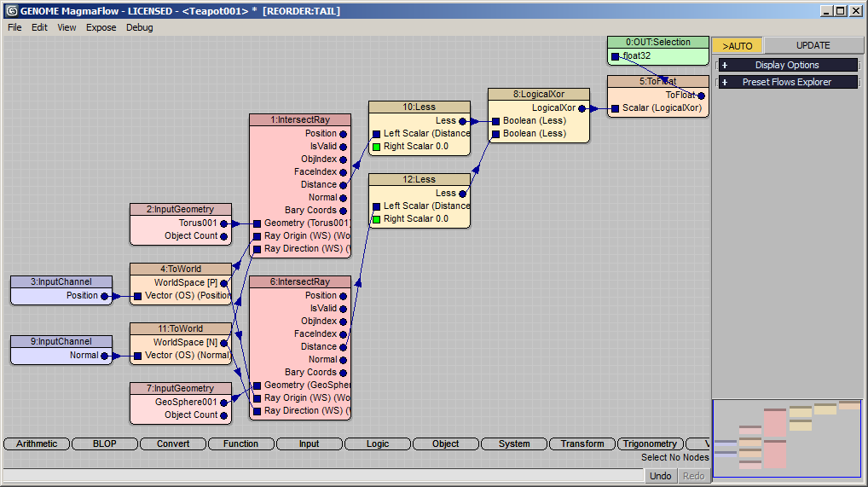Click the Distance output socket on 6:IntersectRay
This screenshot has width=868, height=487.
click(x=344, y=347)
